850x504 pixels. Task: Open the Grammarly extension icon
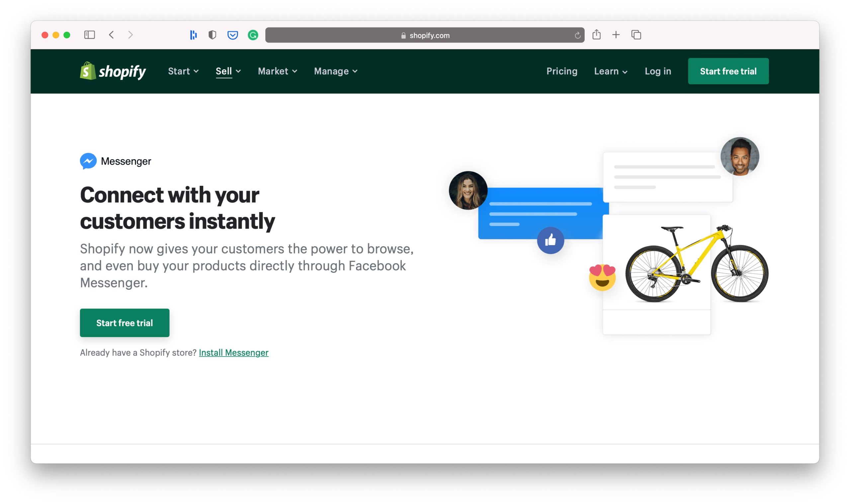click(x=253, y=35)
